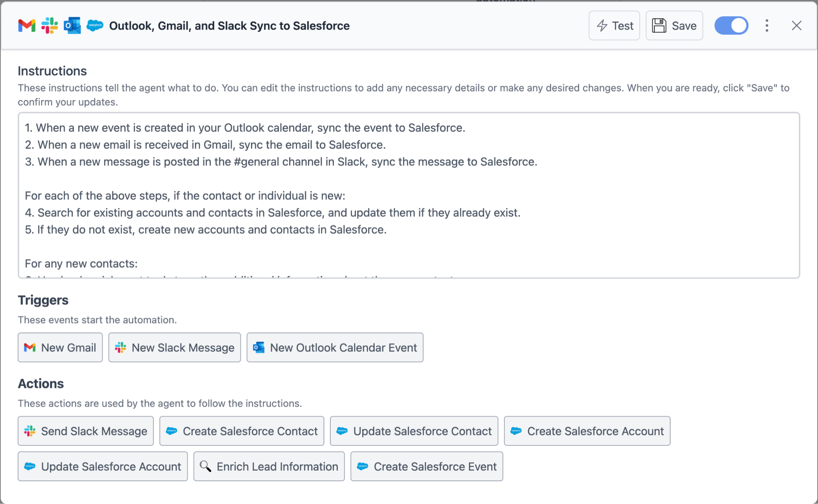Image resolution: width=818 pixels, height=504 pixels.
Task: Click the title 'Outlook, Gmail, and Slack Sync to Salesforce'
Action: [x=229, y=26]
